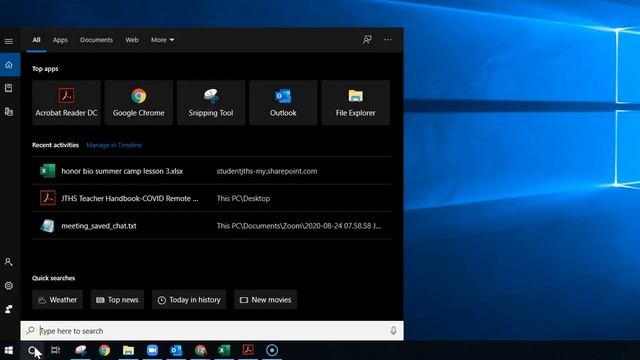Open the Windows Start button
The height and width of the screenshot is (360, 640).
pyautogui.click(x=9, y=350)
